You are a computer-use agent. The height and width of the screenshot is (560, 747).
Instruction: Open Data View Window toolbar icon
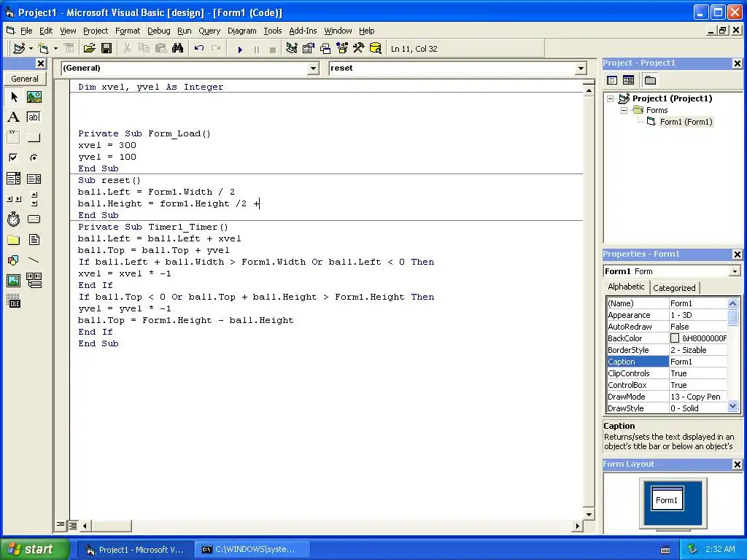pyautogui.click(x=376, y=48)
